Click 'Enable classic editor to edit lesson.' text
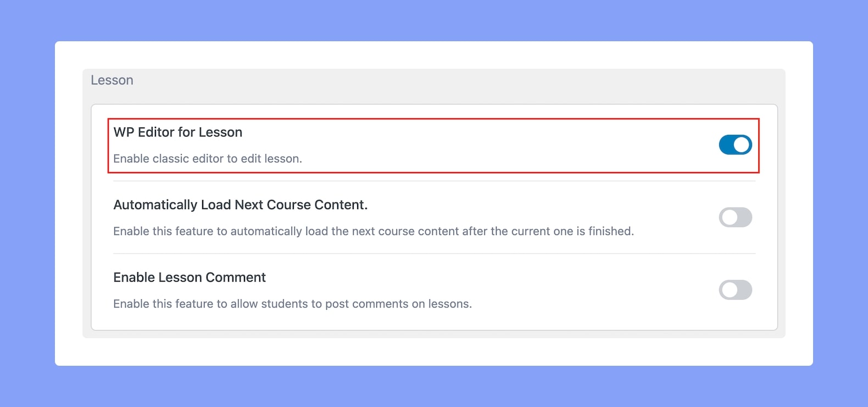 coord(208,158)
